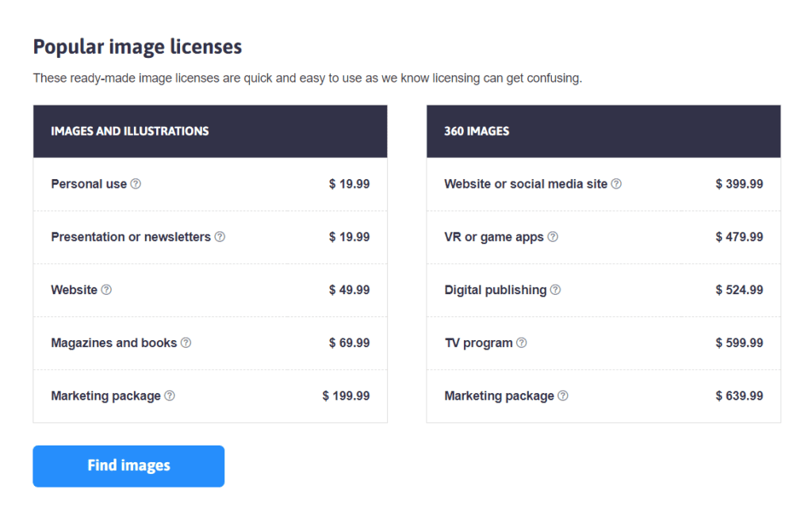Select the Personal use license label
The image size is (812, 520).
(x=89, y=184)
